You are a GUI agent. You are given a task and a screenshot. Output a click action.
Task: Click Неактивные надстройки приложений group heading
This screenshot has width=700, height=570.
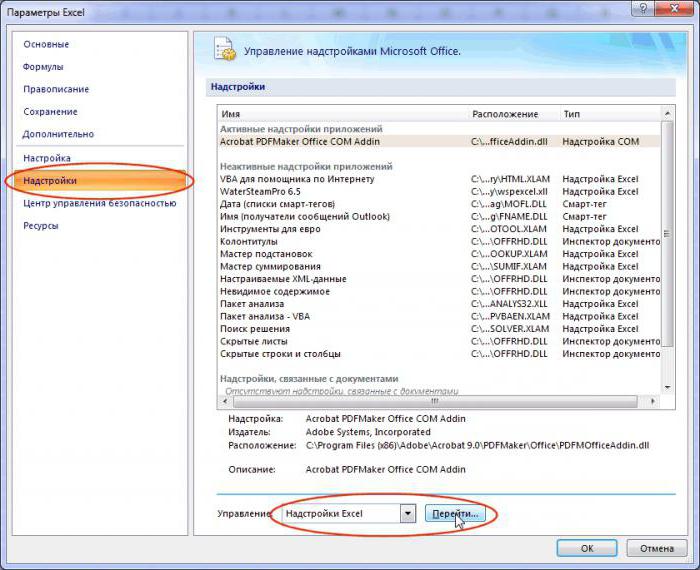point(306,166)
